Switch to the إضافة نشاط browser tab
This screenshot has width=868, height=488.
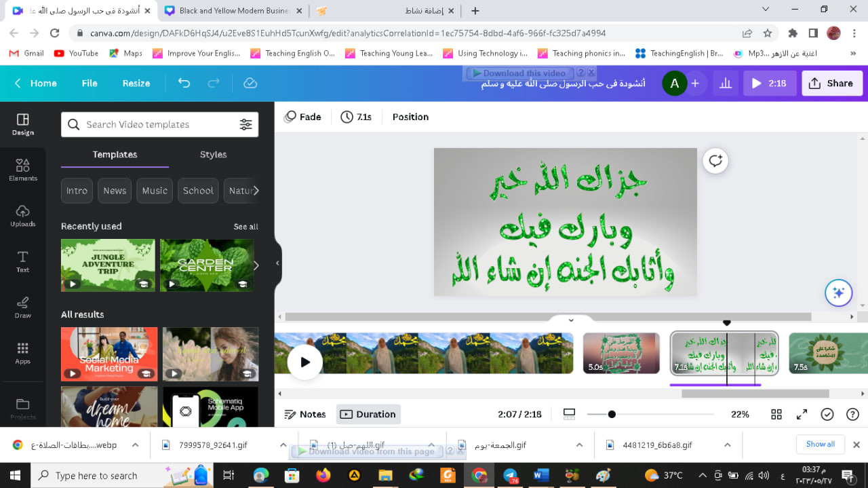pyautogui.click(x=387, y=11)
